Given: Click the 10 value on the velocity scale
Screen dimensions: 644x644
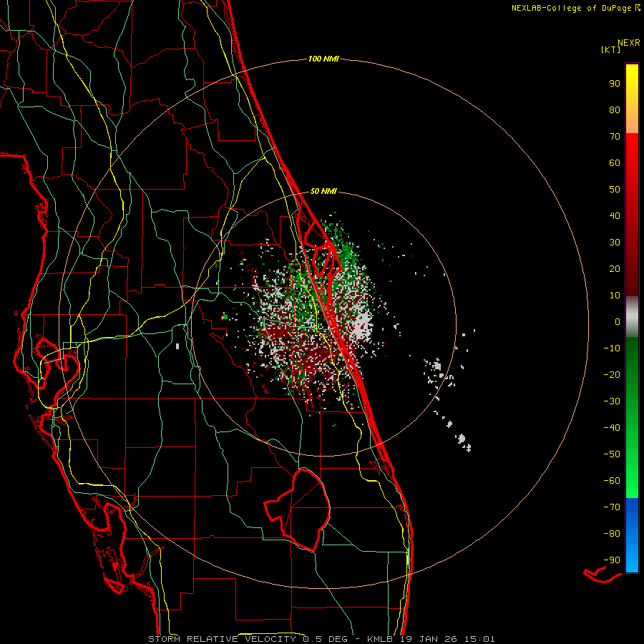Looking at the screenshot, I should click(615, 296).
